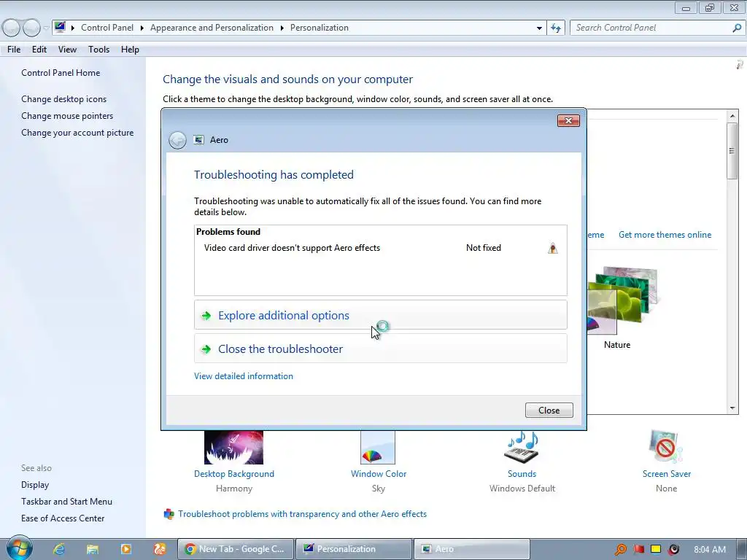
Task: Switch to Personalization taskbar button
Action: point(354,549)
